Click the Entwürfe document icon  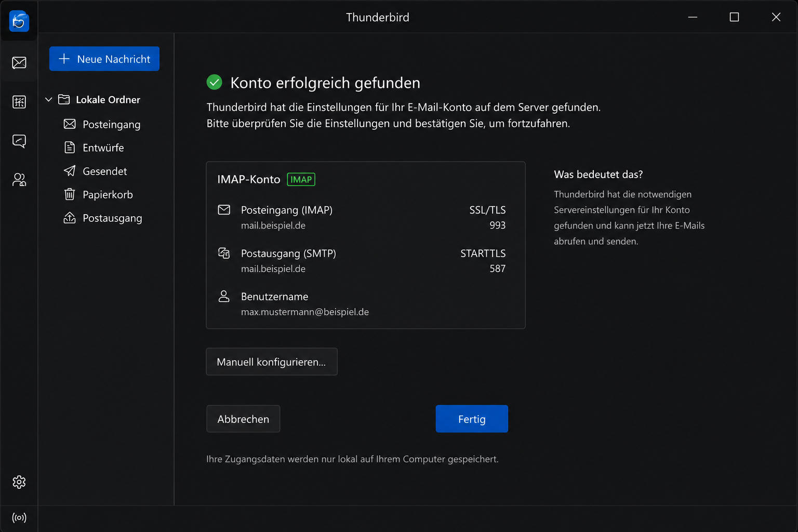pos(70,148)
